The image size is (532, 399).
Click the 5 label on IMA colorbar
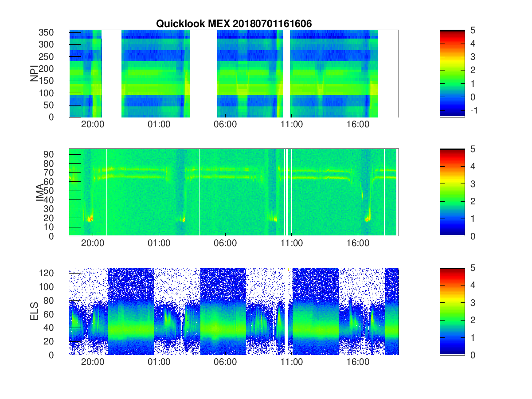click(473, 149)
